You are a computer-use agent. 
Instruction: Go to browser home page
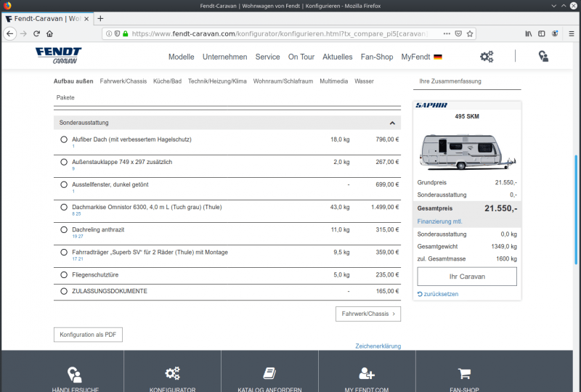[49, 33]
